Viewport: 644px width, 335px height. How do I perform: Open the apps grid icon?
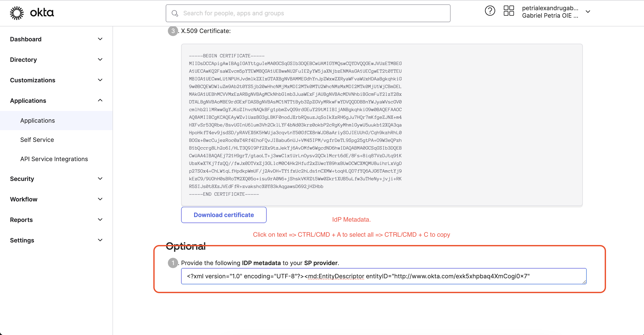pyautogui.click(x=509, y=11)
